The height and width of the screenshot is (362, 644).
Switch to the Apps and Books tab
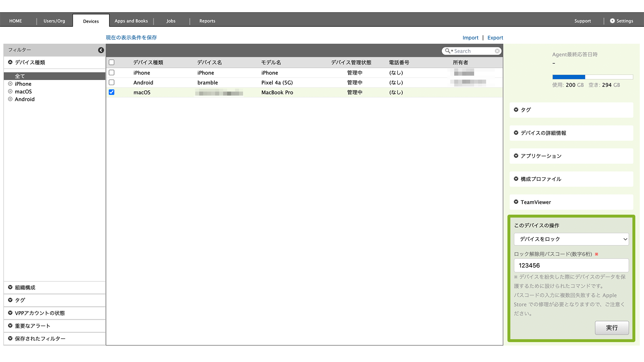coord(131,21)
